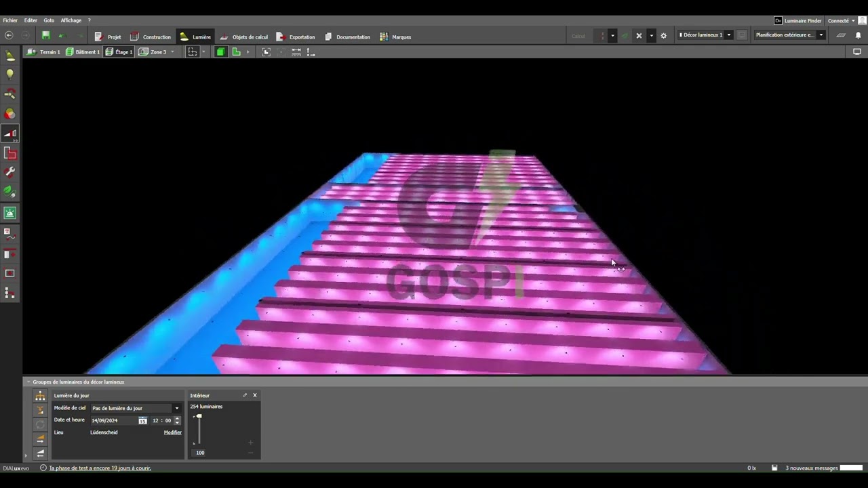868x488 pixels.
Task: Open the calculation options dropdown arrow
Action: pos(612,36)
